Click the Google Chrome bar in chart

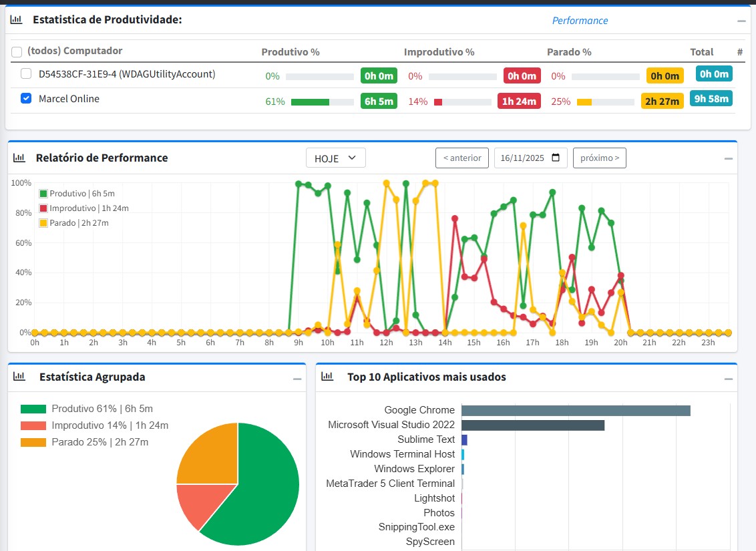coord(575,411)
